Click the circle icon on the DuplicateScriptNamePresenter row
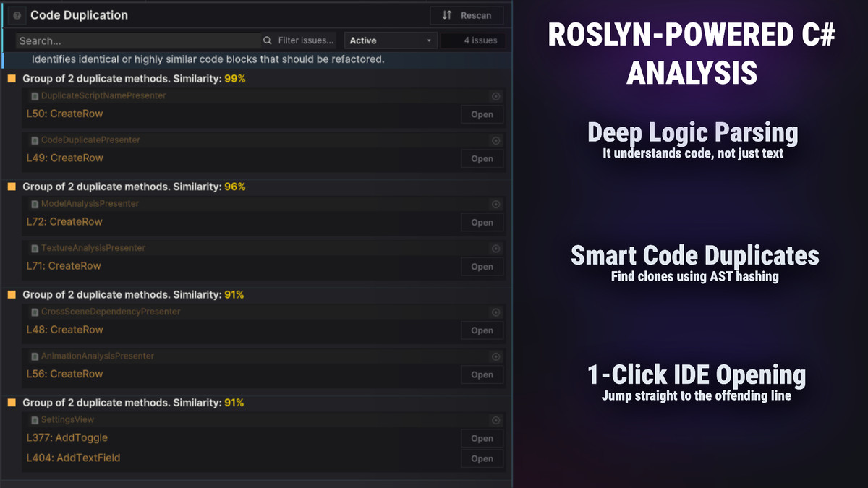Image resolution: width=868 pixels, height=488 pixels. (x=495, y=96)
